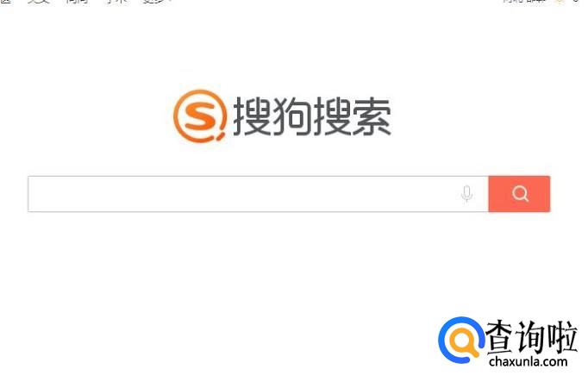The height and width of the screenshot is (388, 588).
Task: Click the 搜狗搜索 logo text
Action: (x=312, y=116)
